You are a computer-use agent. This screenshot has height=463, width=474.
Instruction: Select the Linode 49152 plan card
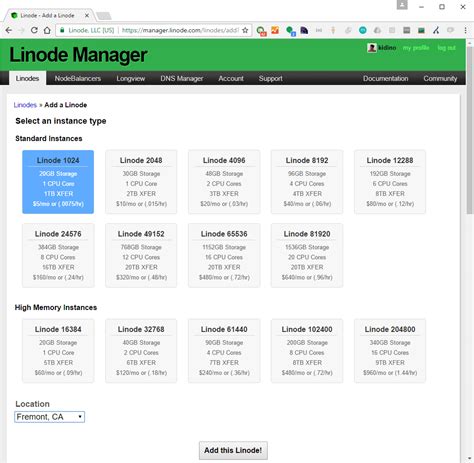pos(141,255)
